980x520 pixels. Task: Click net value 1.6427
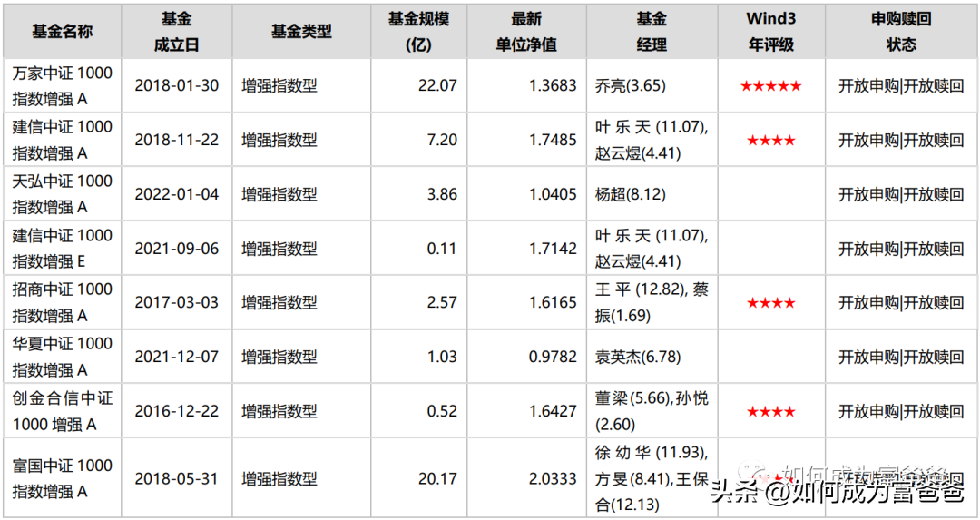tap(554, 411)
